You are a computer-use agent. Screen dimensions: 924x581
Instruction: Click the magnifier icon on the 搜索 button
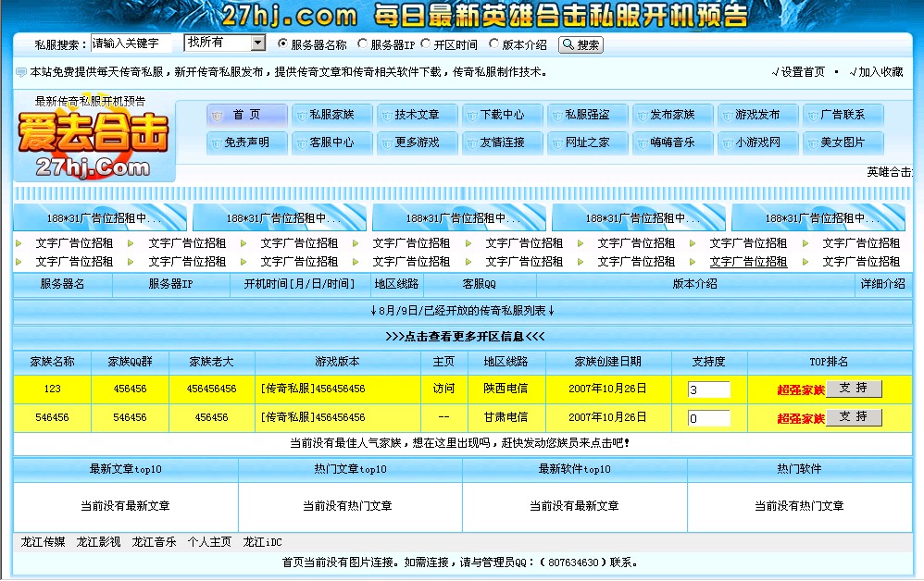point(568,44)
